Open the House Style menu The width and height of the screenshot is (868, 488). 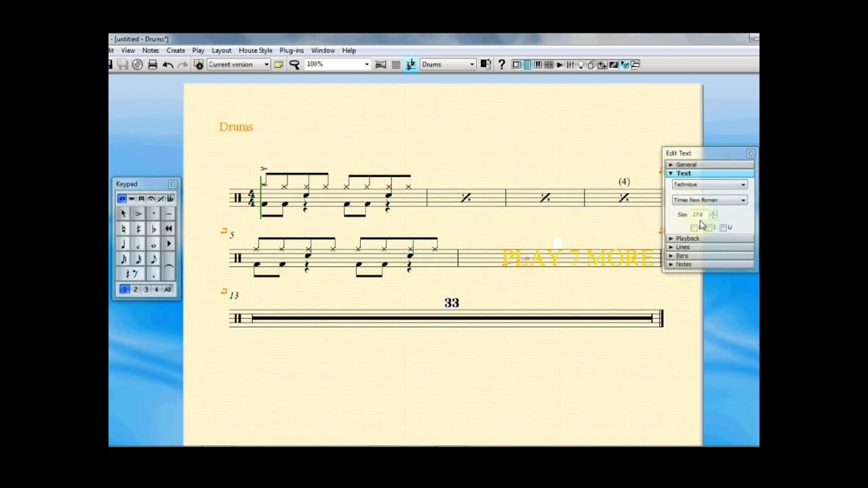(x=256, y=50)
